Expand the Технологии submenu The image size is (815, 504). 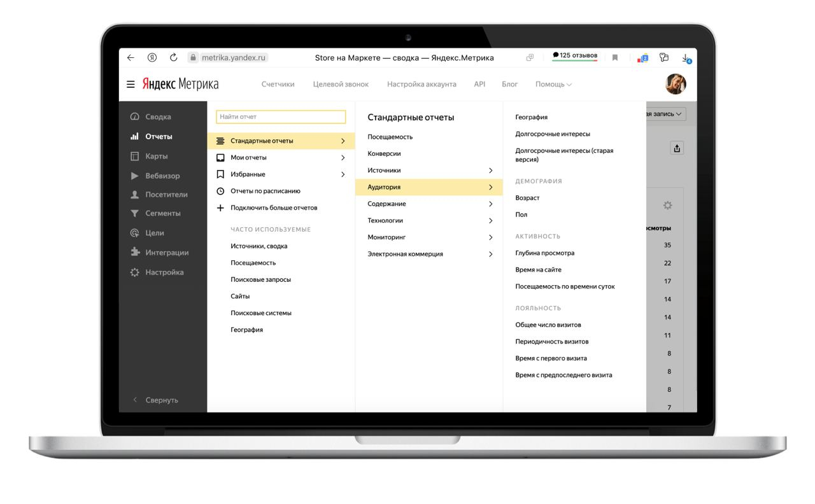pos(429,220)
